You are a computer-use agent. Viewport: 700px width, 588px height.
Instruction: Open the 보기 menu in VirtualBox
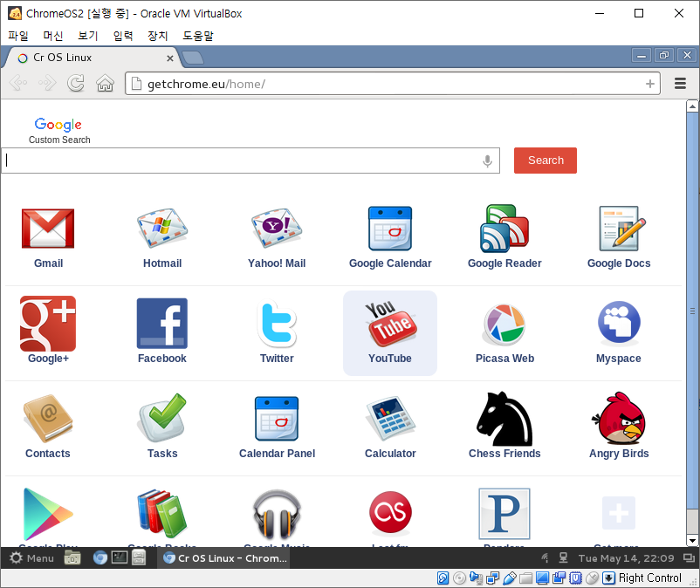(x=87, y=36)
